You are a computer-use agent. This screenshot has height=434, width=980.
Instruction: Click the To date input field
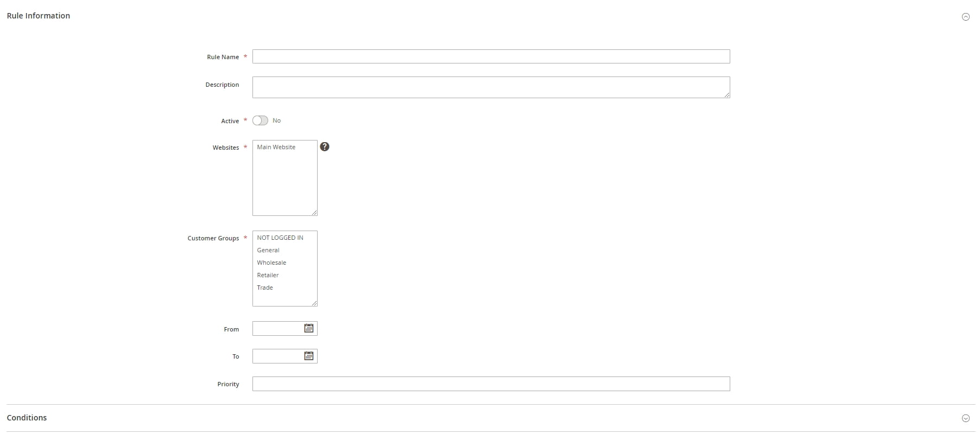(277, 356)
